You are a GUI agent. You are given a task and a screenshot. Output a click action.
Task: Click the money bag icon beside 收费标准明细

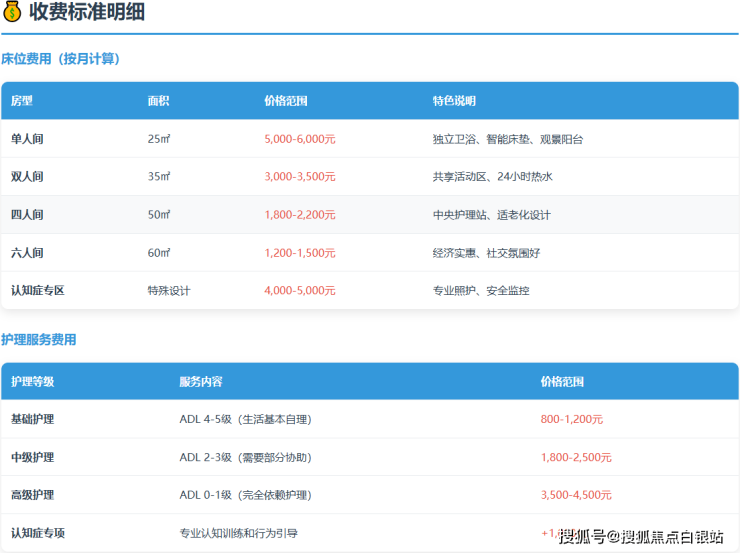click(13, 14)
